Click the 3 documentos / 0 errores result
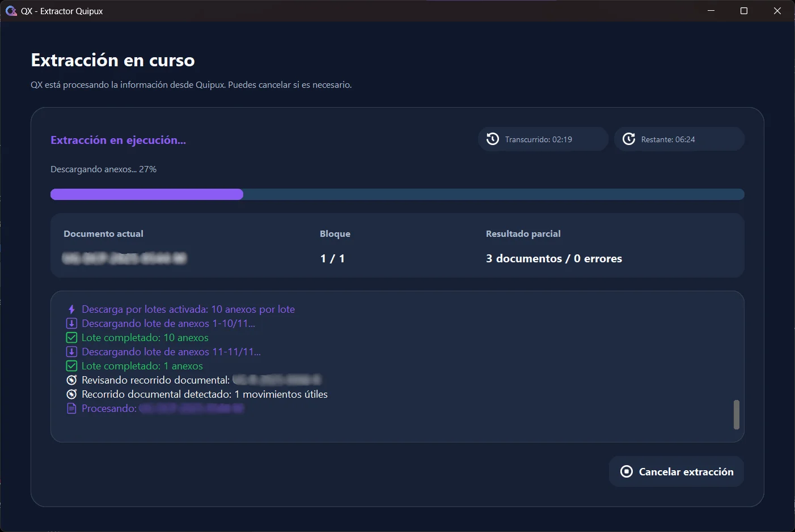Screen dimensions: 795x532 click(x=554, y=258)
